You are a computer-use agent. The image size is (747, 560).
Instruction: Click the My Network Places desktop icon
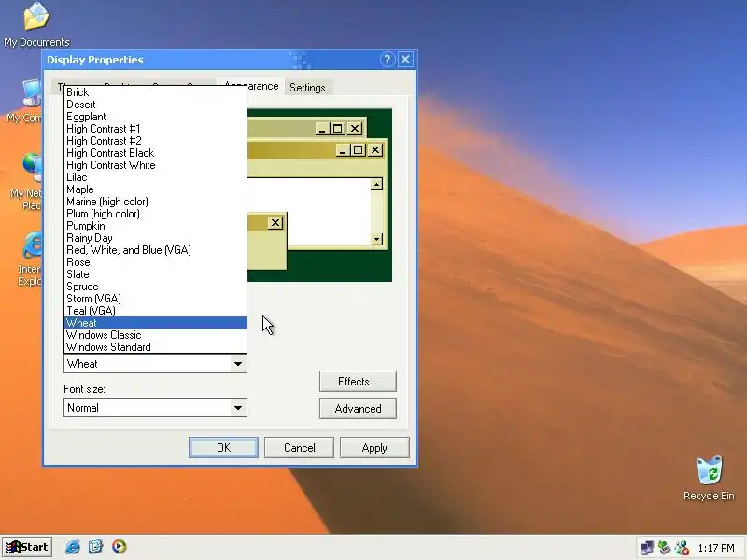(x=26, y=182)
